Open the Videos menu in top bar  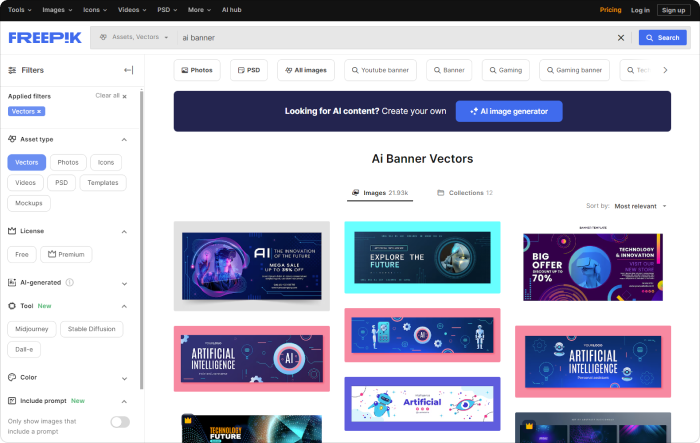[x=132, y=10]
